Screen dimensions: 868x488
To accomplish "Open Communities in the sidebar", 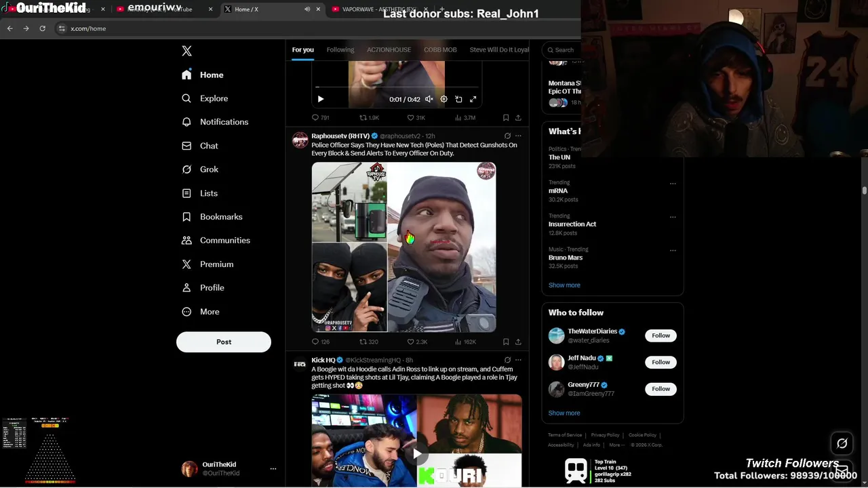I will pos(216,240).
